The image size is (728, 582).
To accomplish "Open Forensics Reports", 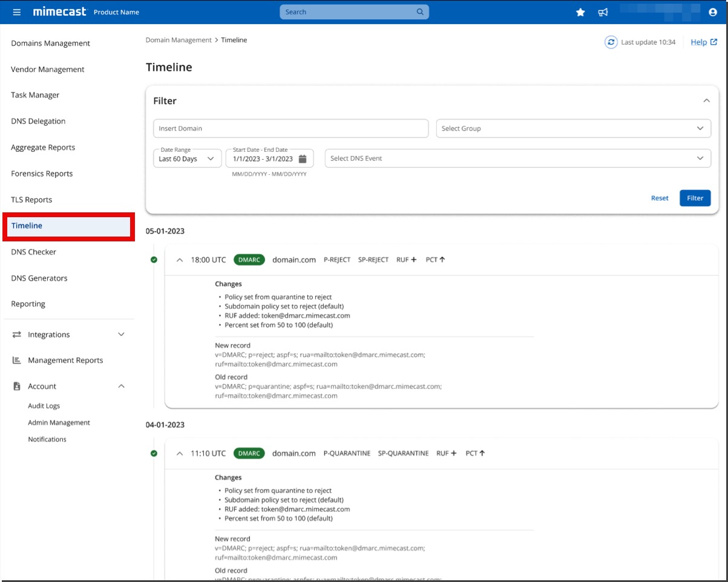I will tap(42, 174).
